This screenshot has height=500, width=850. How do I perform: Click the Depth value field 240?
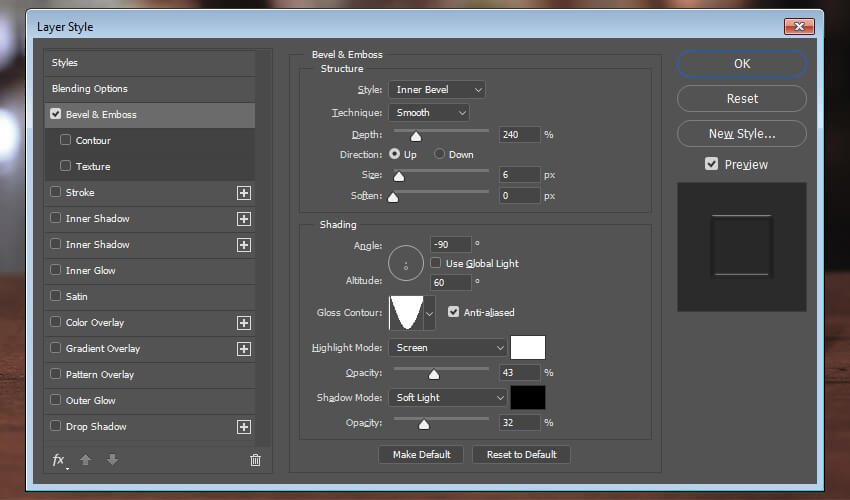pos(519,134)
